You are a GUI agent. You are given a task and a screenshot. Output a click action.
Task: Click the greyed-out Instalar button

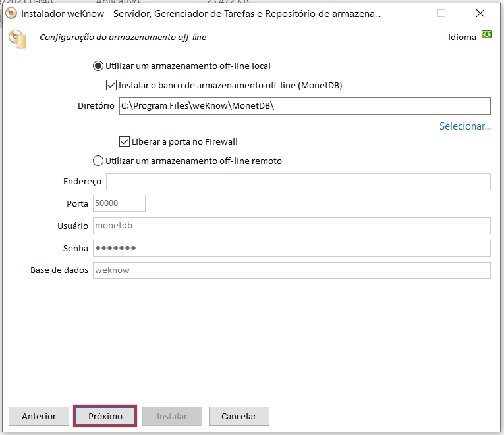(172, 416)
